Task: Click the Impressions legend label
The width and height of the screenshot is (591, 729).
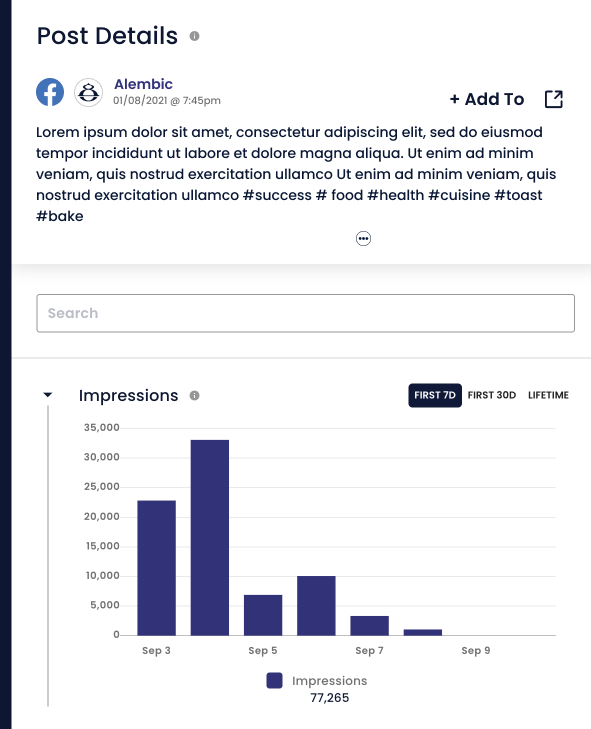Action: (x=329, y=681)
